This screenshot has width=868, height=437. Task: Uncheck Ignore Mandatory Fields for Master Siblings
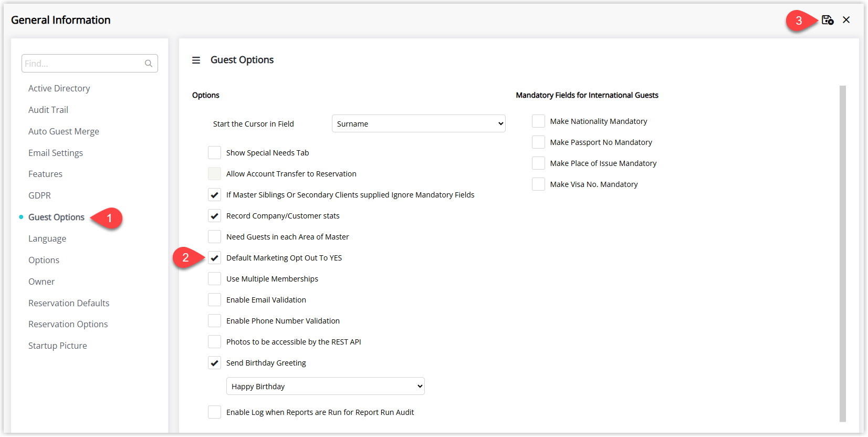214,195
